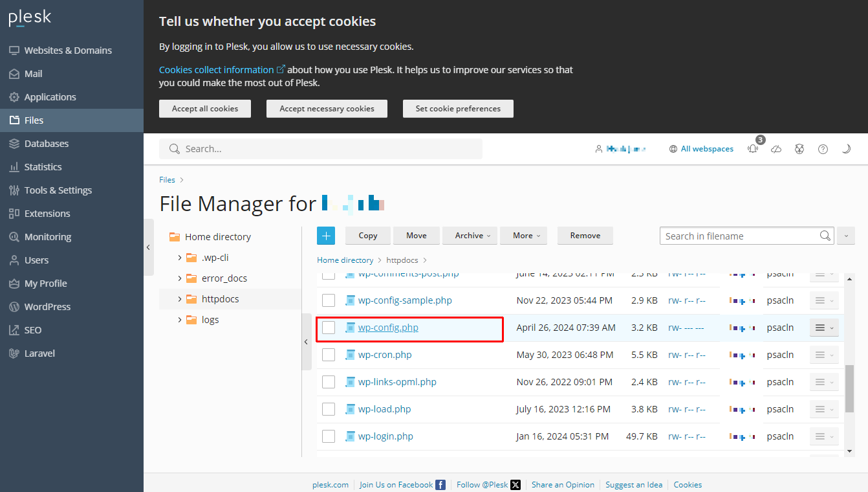Expand the httpdocs folder arrow
868x492 pixels.
[x=180, y=299]
